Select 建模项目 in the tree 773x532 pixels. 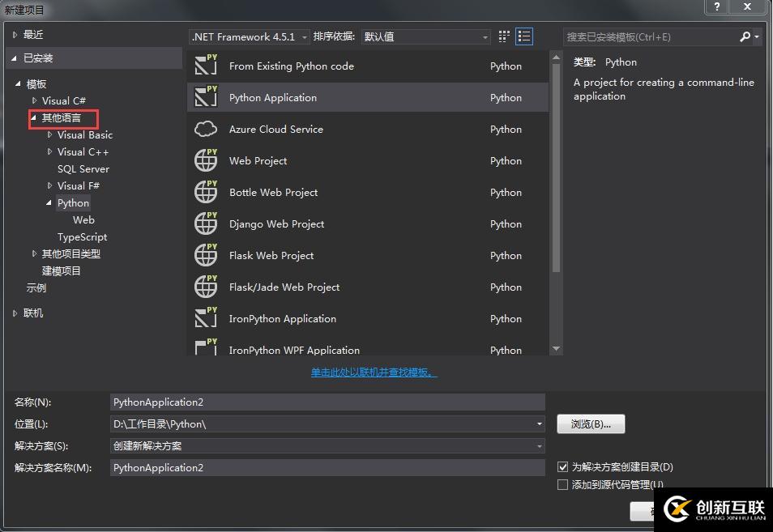click(x=61, y=271)
